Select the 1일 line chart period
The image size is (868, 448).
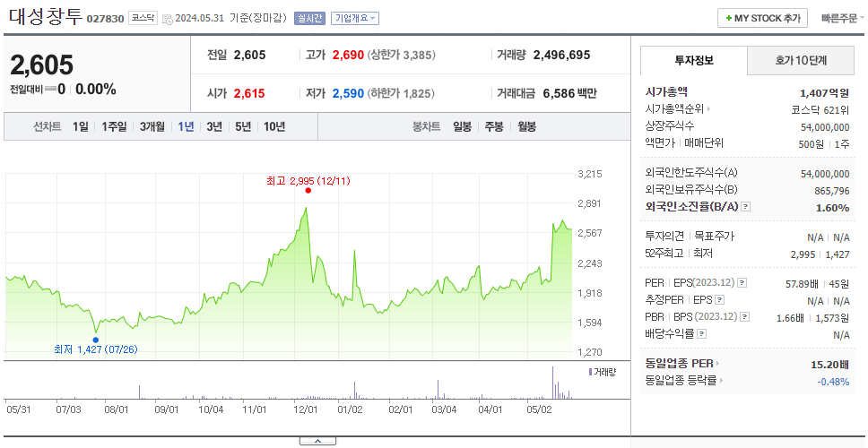pyautogui.click(x=81, y=126)
